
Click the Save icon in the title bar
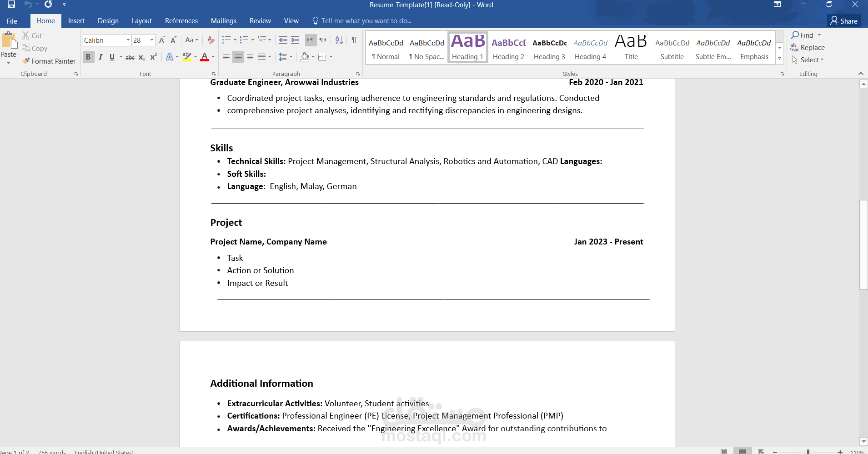[x=11, y=5]
